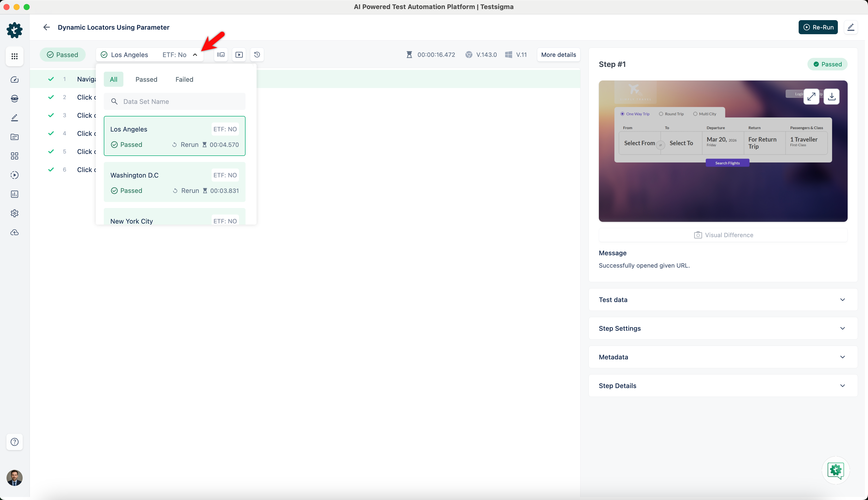Switch to the Passed filter tab
Image resolution: width=868 pixels, height=500 pixels.
point(146,79)
